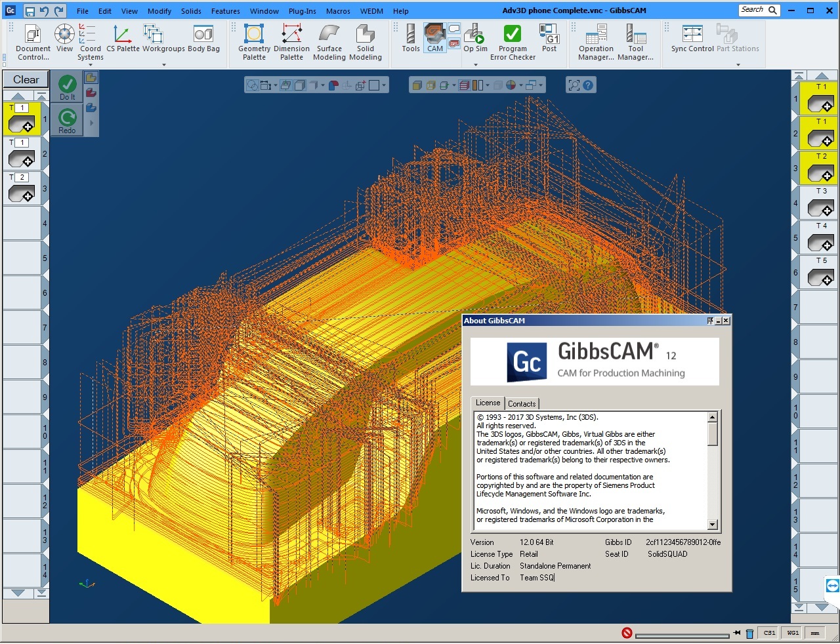Click the progress bar in status bar

click(682, 635)
